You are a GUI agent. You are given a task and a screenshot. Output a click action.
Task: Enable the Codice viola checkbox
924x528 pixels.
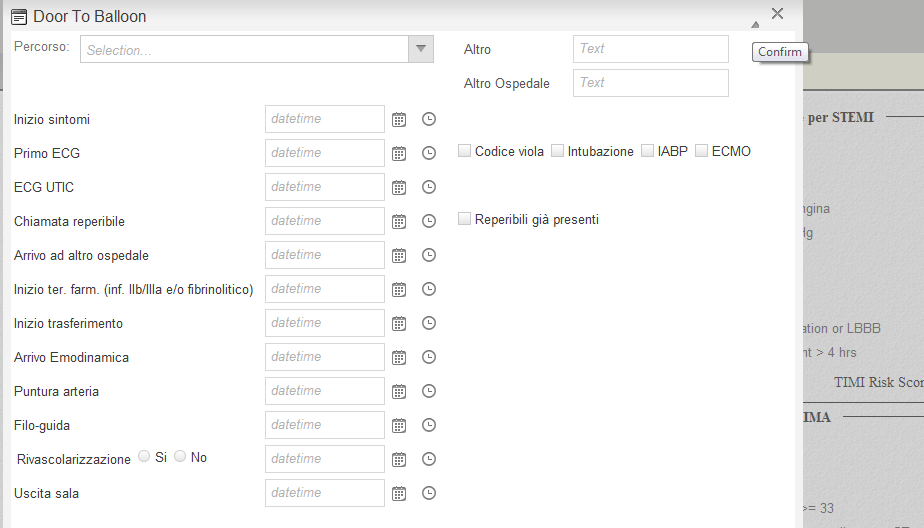click(465, 151)
